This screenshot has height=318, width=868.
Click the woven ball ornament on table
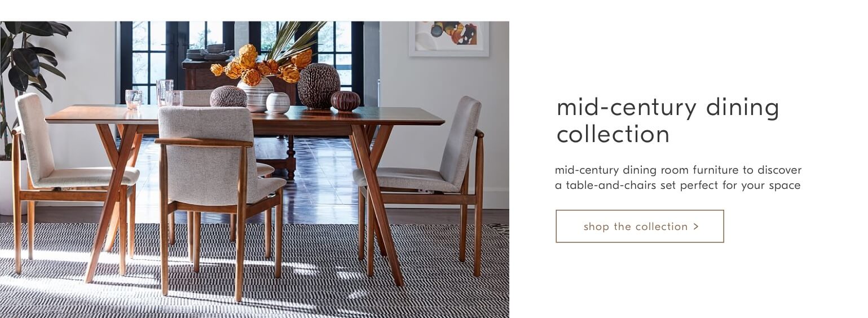pyautogui.click(x=228, y=96)
